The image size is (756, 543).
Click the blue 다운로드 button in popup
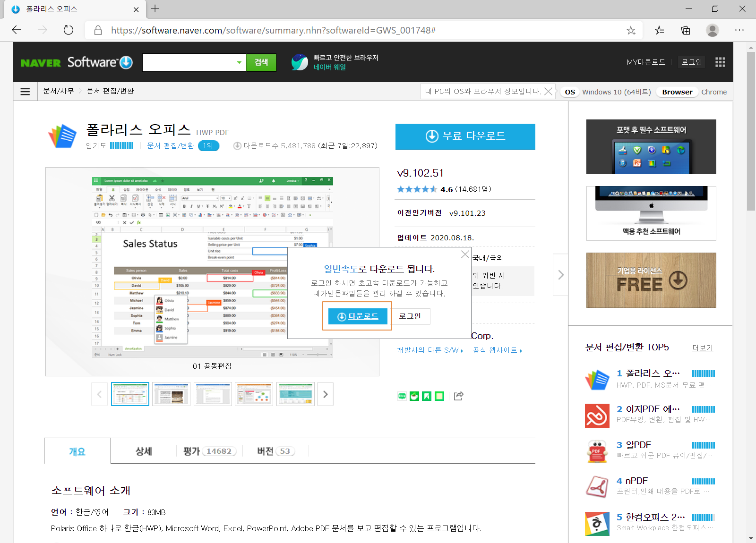pos(358,316)
